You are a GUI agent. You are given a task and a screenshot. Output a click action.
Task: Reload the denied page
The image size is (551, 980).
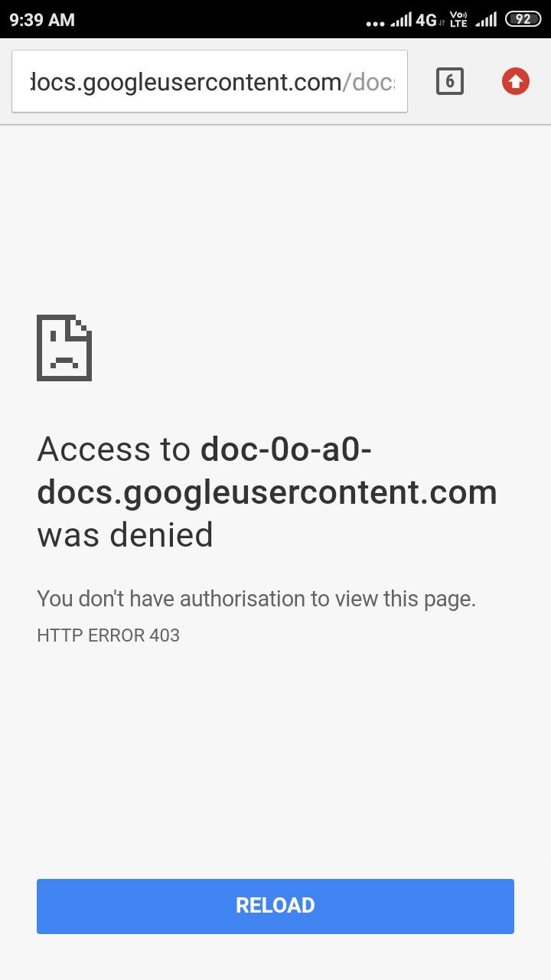pos(275,906)
